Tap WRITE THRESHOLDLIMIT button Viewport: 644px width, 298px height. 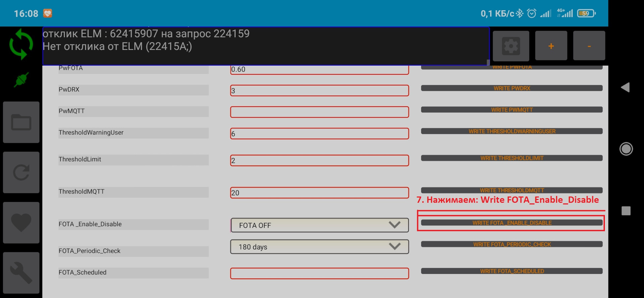point(512,158)
